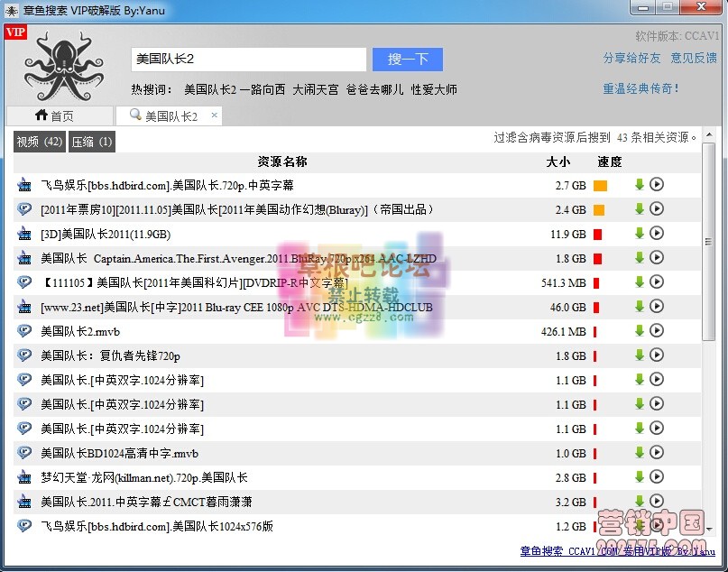Click resource icon beside Captain.America BluRay entry
This screenshot has height=572, width=728.
point(23,258)
